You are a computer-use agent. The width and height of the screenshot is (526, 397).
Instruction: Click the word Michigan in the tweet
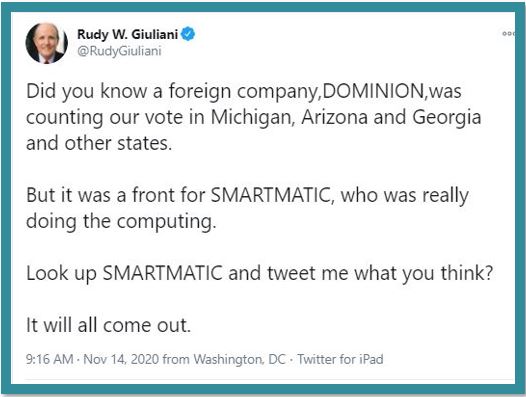(x=253, y=117)
